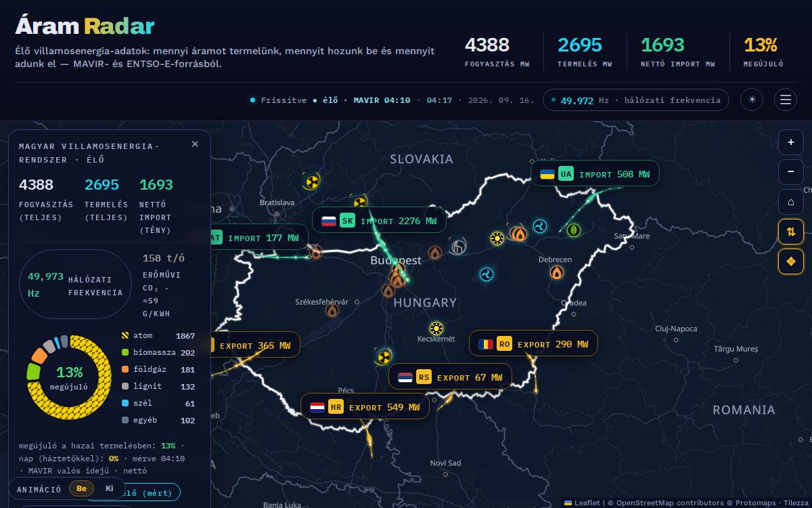Select the lignit legend entry

click(158, 386)
